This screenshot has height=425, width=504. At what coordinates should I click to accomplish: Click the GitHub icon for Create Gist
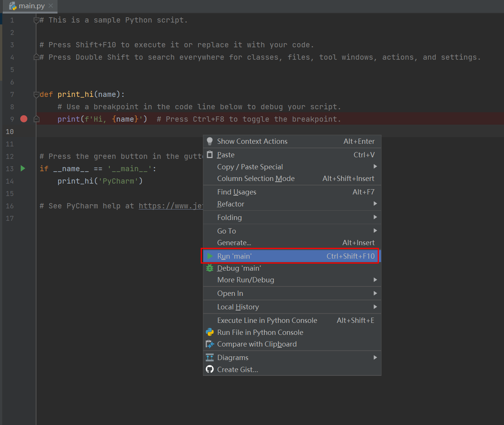pos(210,369)
